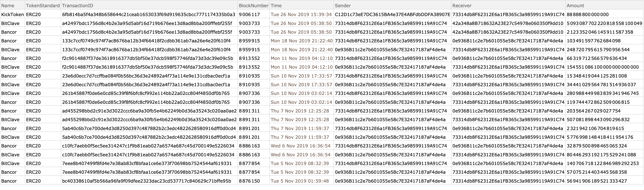Select Bancor name in block 8 891 201 row
The image size is (644, 190).
point(9,128)
